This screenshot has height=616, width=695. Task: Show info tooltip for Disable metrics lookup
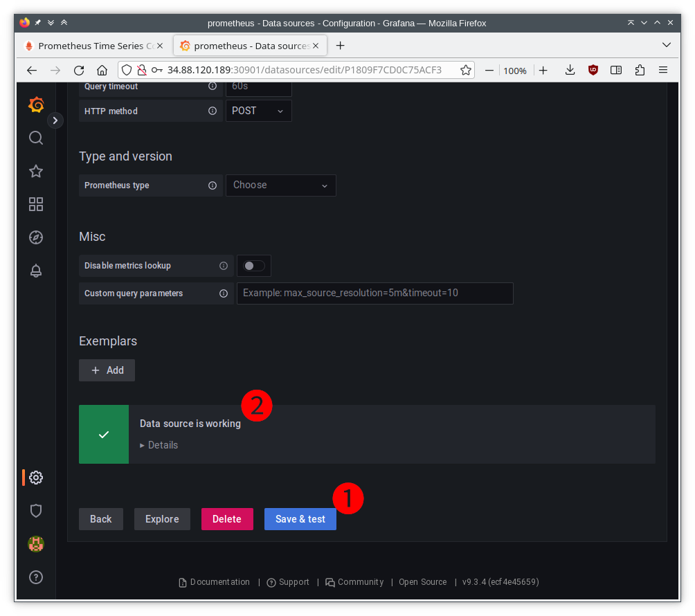click(x=224, y=266)
